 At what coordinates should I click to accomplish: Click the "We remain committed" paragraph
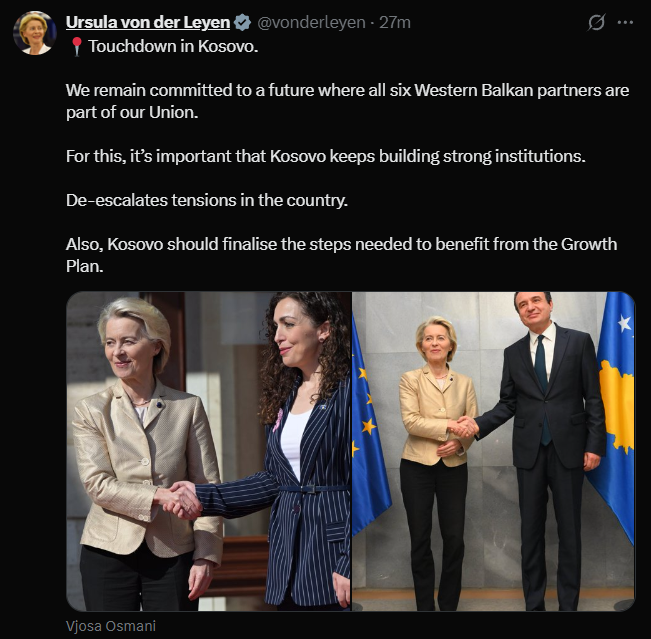[348, 101]
